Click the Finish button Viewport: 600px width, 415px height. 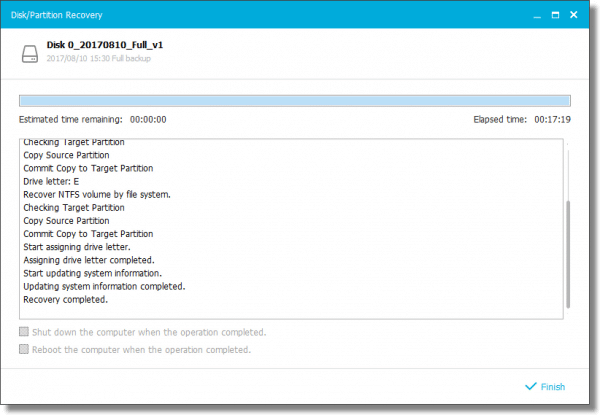point(545,387)
